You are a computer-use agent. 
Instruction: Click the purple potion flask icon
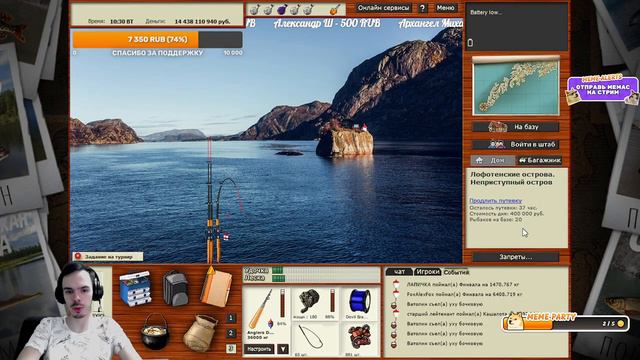coord(282,9)
